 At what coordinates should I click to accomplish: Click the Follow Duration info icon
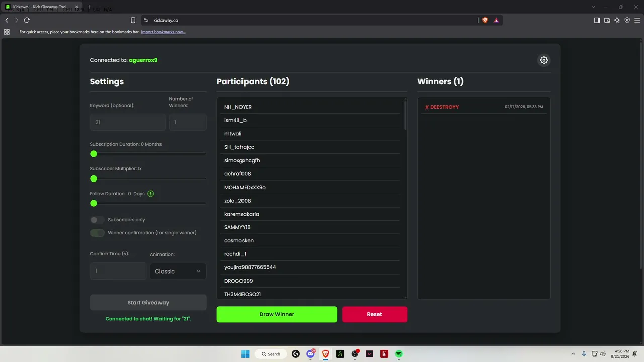151,194
